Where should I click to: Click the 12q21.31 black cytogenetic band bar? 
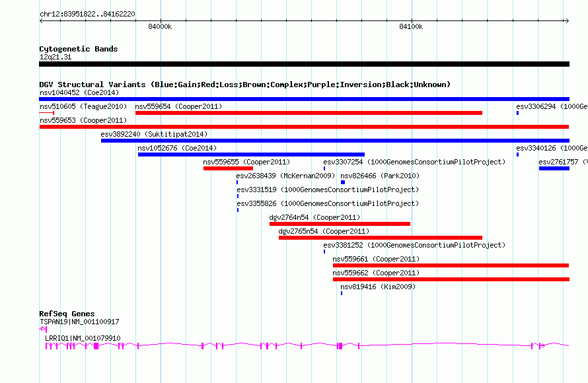[x=304, y=64]
